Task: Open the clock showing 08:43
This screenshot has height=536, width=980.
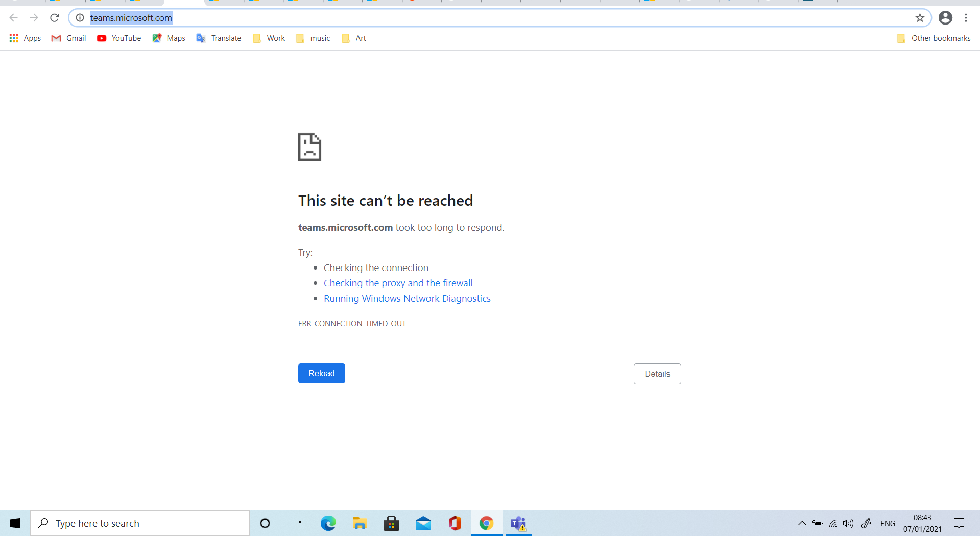Action: click(922, 523)
